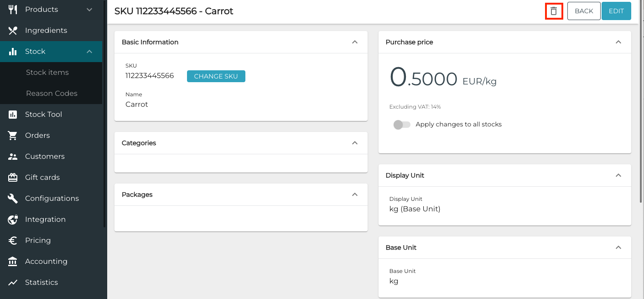Click the EDIT button

point(616,11)
